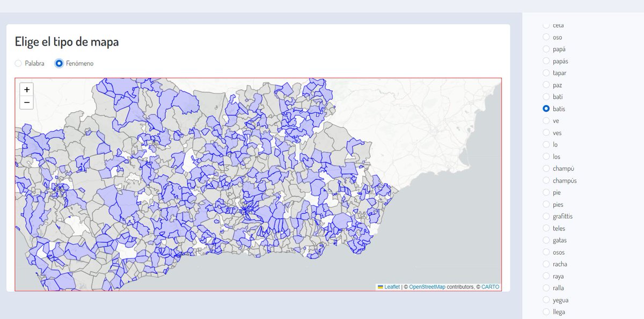The height and width of the screenshot is (319, 644).
Task: Choose "oso" from the word list
Action: tap(545, 37)
